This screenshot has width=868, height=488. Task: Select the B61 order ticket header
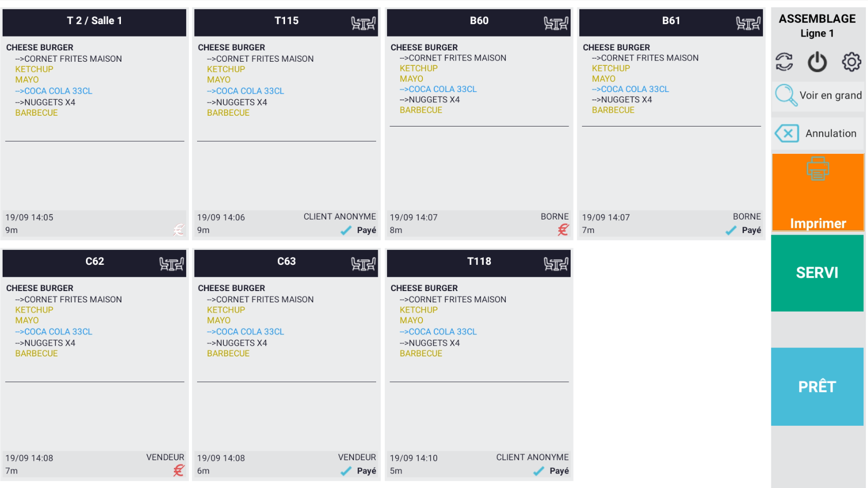670,22
